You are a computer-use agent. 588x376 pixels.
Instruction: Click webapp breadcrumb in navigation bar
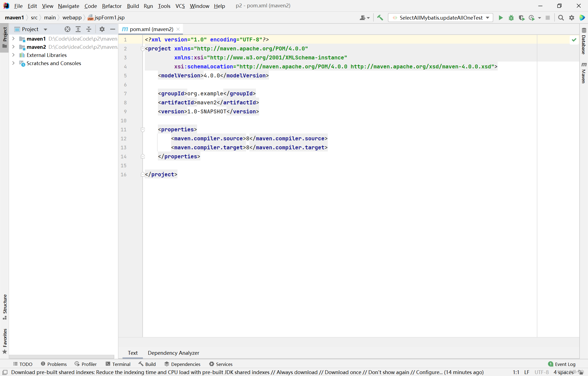(x=72, y=17)
